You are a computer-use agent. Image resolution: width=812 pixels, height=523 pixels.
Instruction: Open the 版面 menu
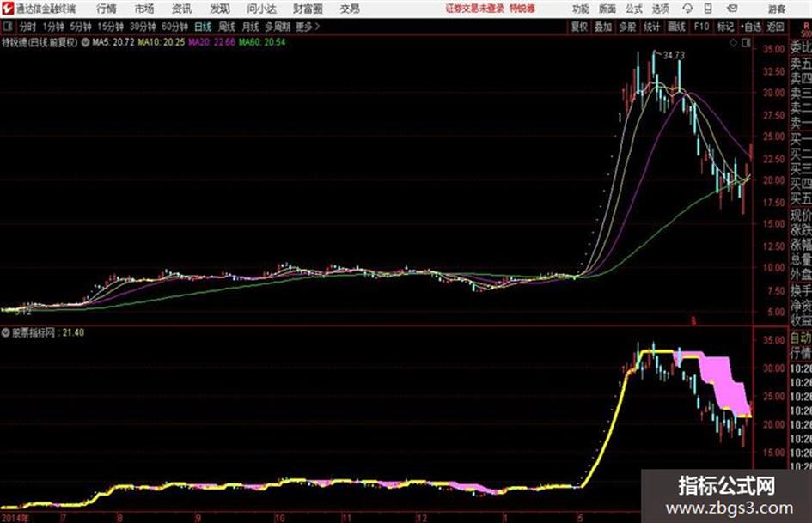coord(607,9)
